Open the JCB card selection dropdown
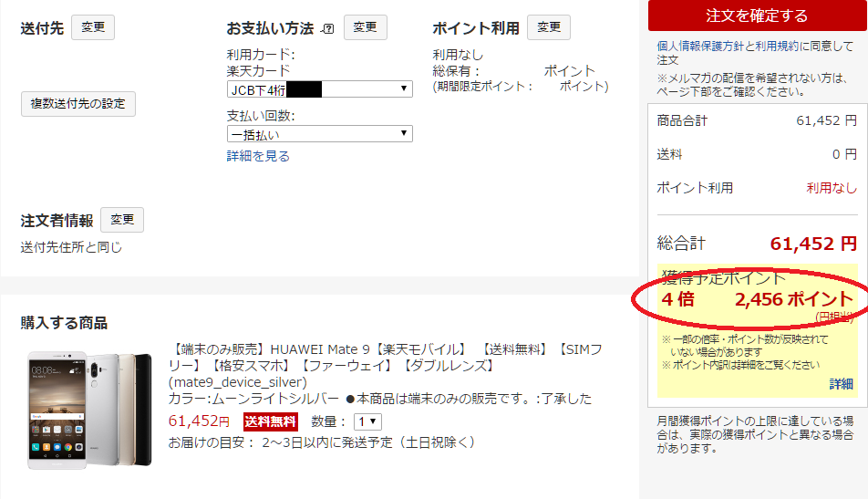 pyautogui.click(x=319, y=89)
